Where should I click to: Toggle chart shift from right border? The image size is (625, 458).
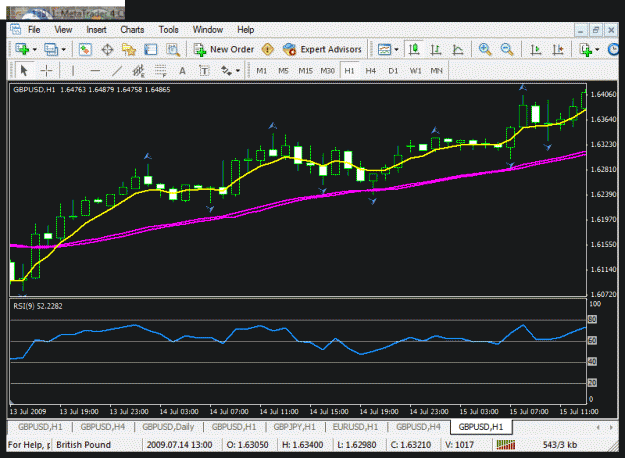point(558,49)
